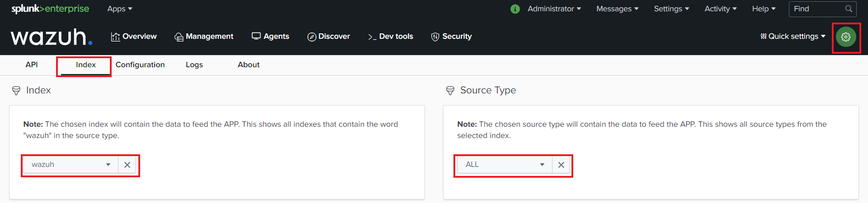The image size is (868, 203).
Task: Open Dev tools
Action: pos(391,37)
